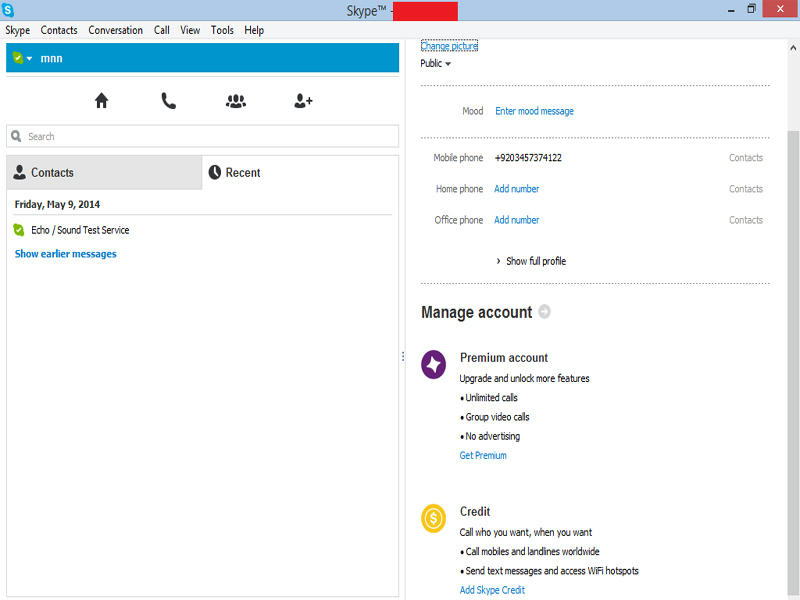Close the Skype window
The height and width of the screenshot is (600, 800).
click(x=780, y=9)
